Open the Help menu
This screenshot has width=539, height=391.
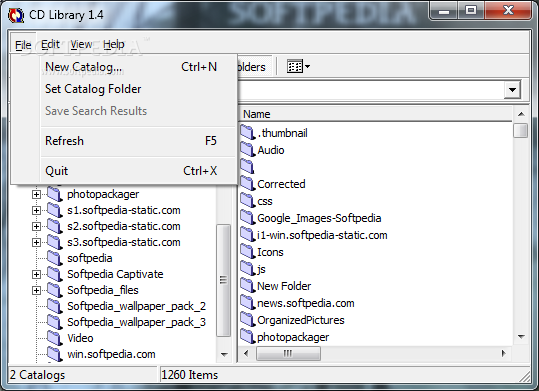(x=113, y=44)
